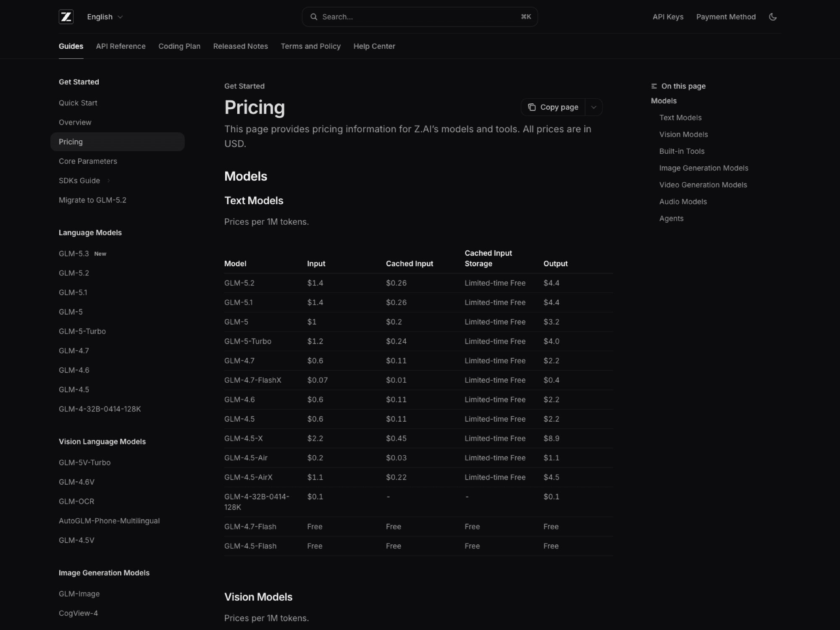This screenshot has height=630, width=840.
Task: Click the Z.AI logo icon
Action: (66, 17)
